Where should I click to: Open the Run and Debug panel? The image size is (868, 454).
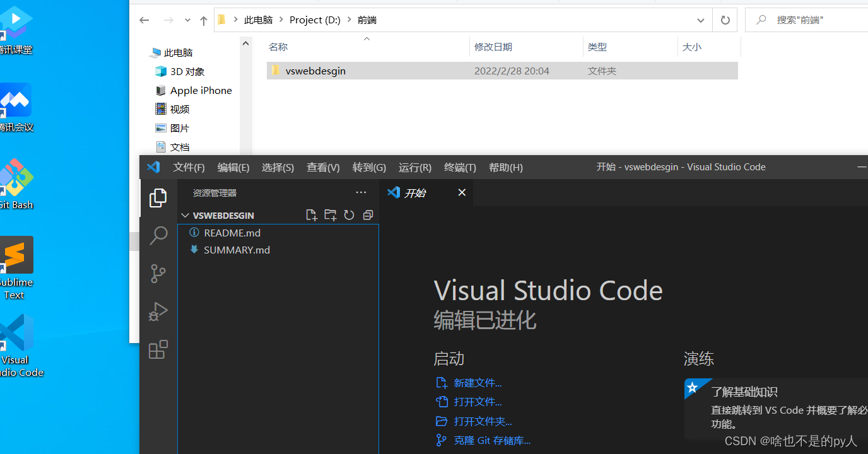point(158,311)
